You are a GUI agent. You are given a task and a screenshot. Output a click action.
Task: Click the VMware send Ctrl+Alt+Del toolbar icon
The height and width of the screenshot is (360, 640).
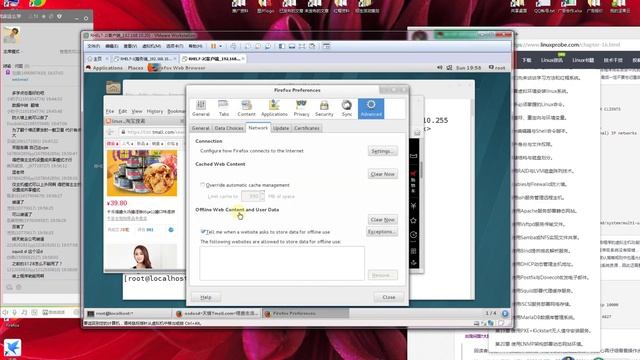pos(233,46)
